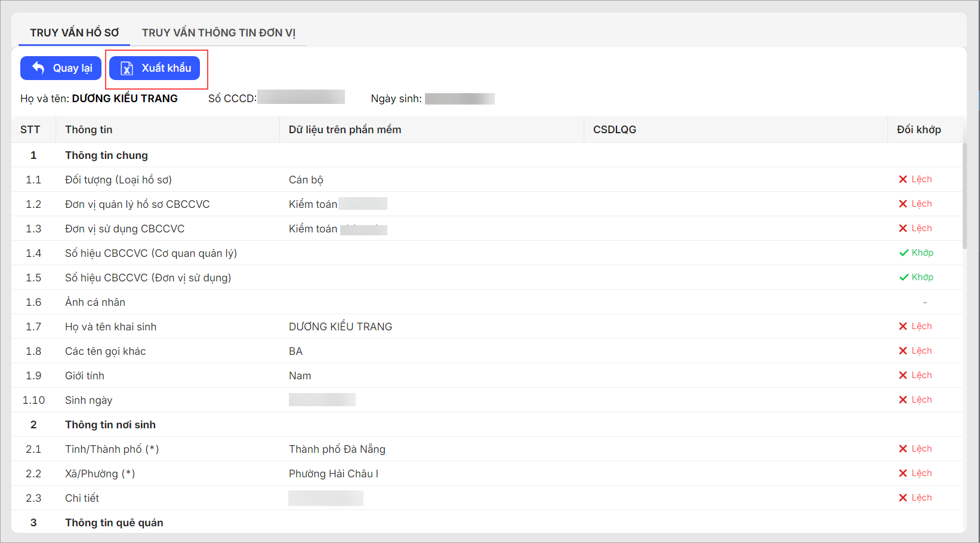Click the Dữ liệu trên phần mềm header

pos(345,130)
